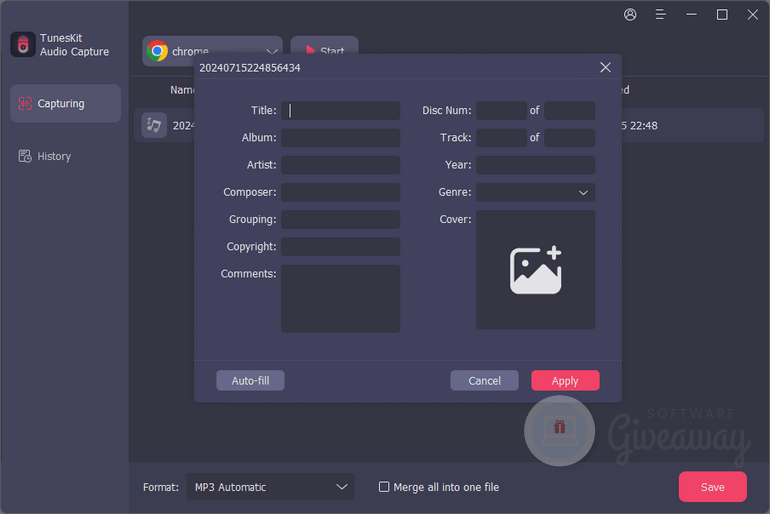This screenshot has width=770, height=514.
Task: Click the Album input field
Action: (340, 138)
